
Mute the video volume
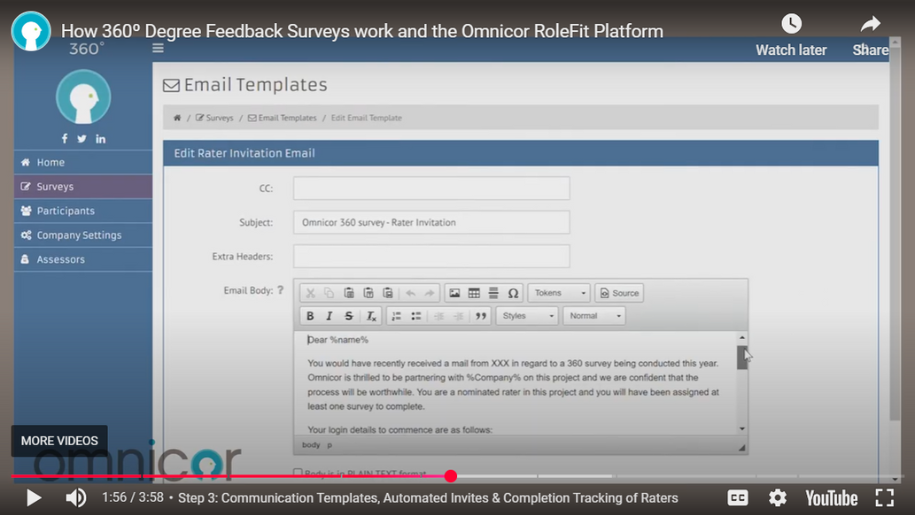point(76,497)
